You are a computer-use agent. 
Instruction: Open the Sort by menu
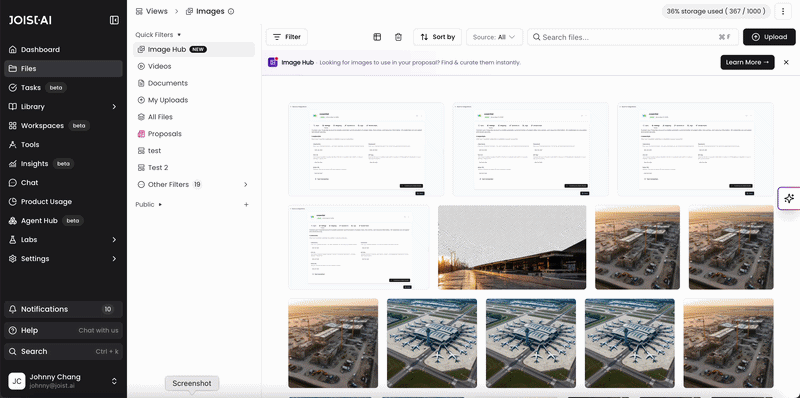(x=437, y=37)
